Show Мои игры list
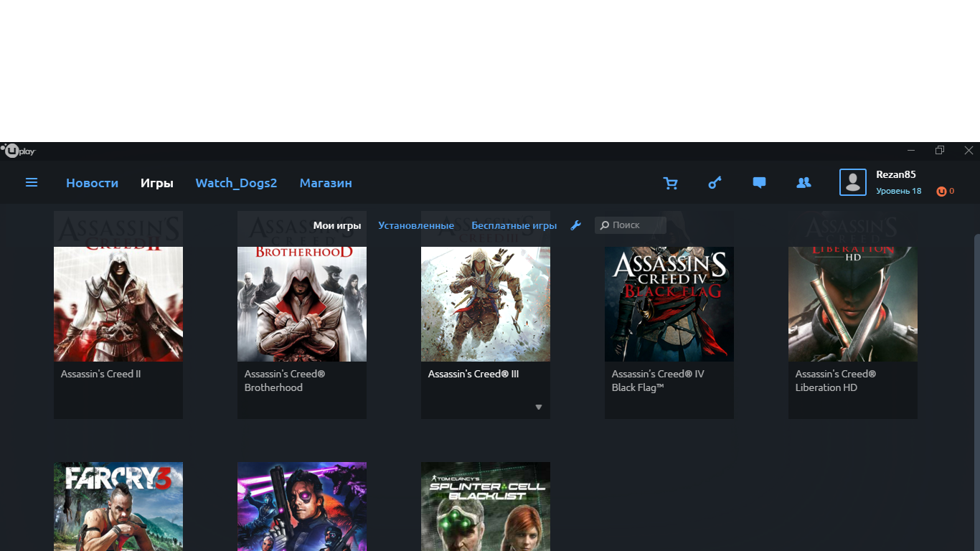The width and height of the screenshot is (980, 551). click(x=337, y=225)
